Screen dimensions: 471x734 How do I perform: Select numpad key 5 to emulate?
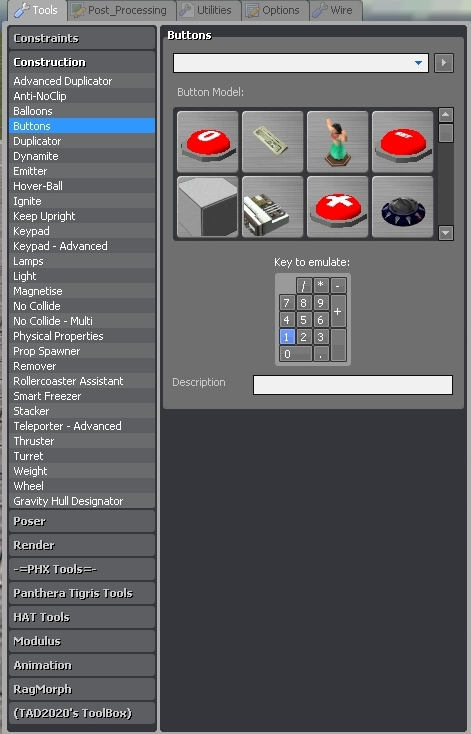click(304, 320)
